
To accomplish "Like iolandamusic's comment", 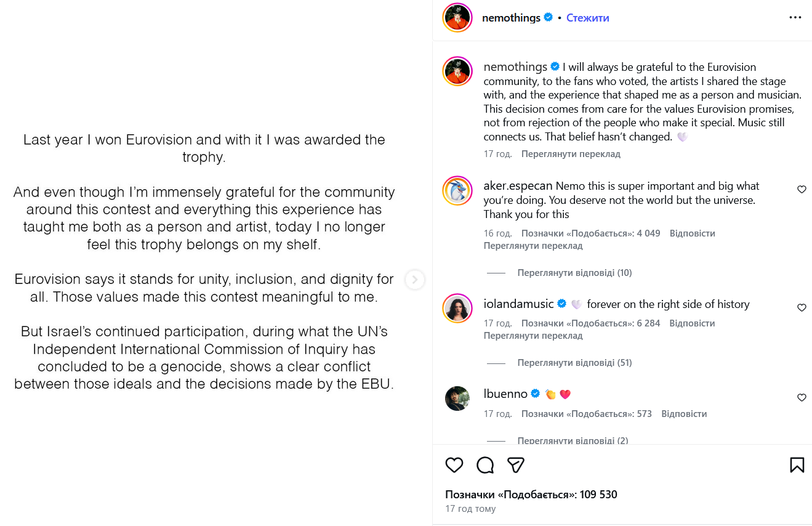I will click(x=802, y=307).
